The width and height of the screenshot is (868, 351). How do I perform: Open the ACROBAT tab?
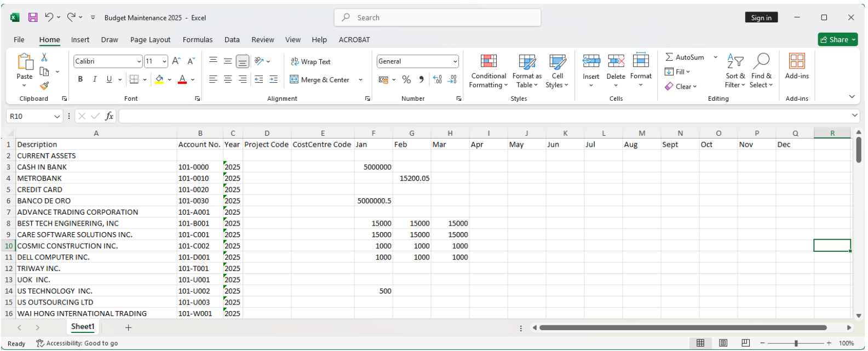tap(354, 39)
